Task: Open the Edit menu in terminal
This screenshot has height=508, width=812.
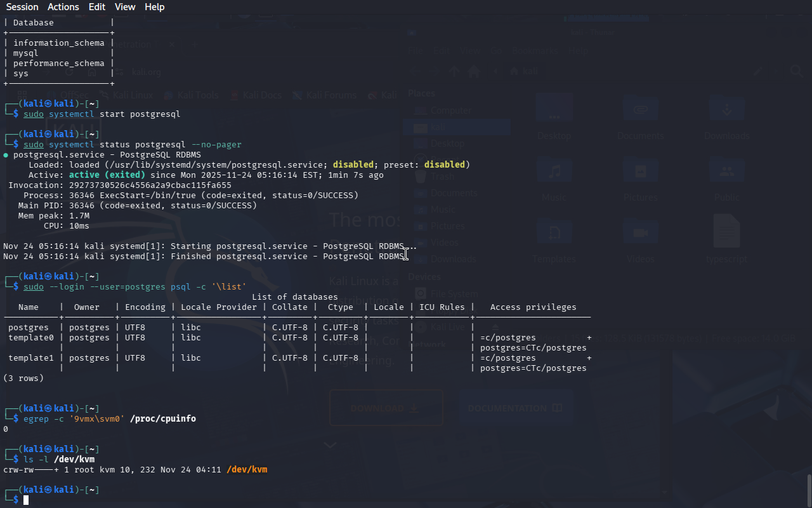Action: [97, 7]
